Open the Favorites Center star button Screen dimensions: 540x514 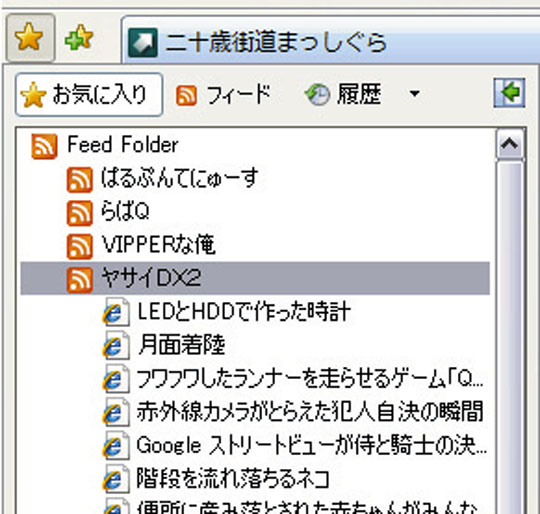tap(30, 38)
